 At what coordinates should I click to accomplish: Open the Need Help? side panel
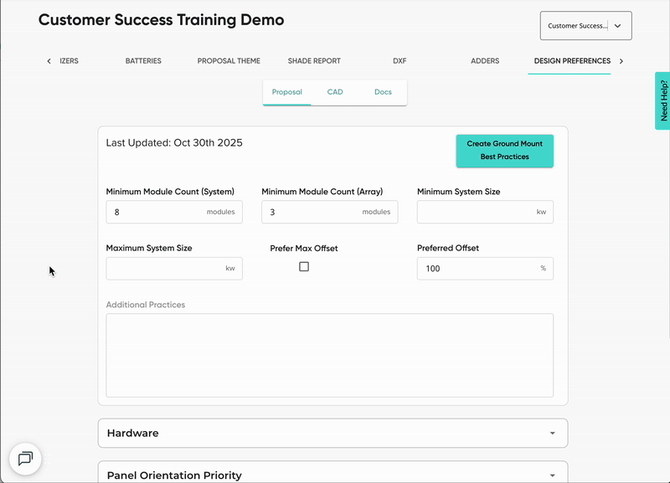(662, 101)
